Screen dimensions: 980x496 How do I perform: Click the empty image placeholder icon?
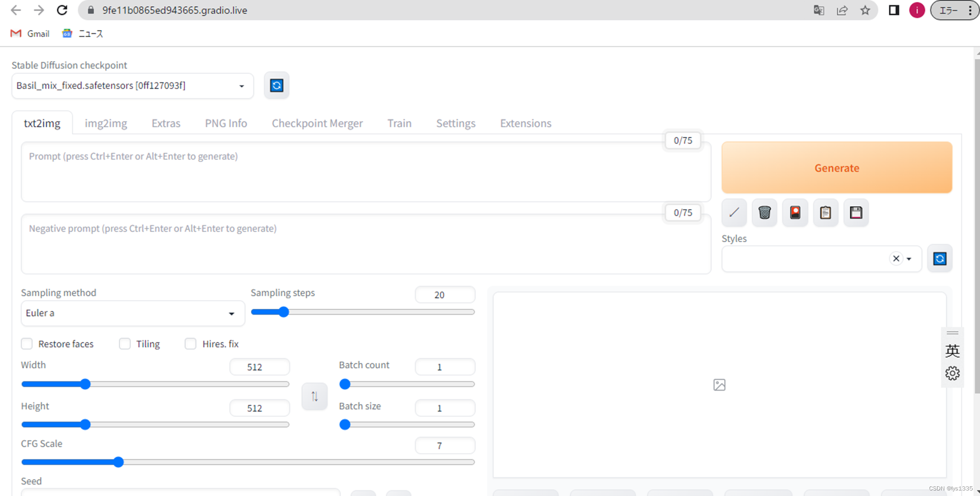click(719, 385)
